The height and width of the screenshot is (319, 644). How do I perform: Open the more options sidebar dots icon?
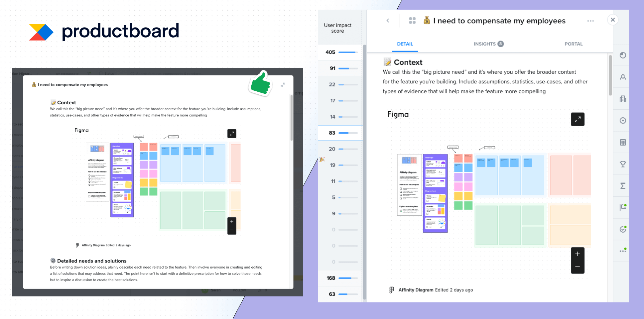point(623,251)
